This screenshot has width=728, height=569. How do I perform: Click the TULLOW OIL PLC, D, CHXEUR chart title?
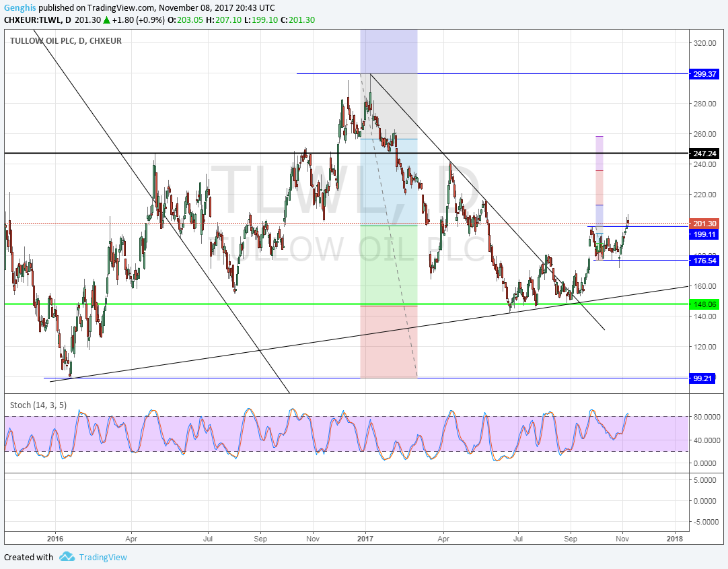pyautogui.click(x=65, y=41)
